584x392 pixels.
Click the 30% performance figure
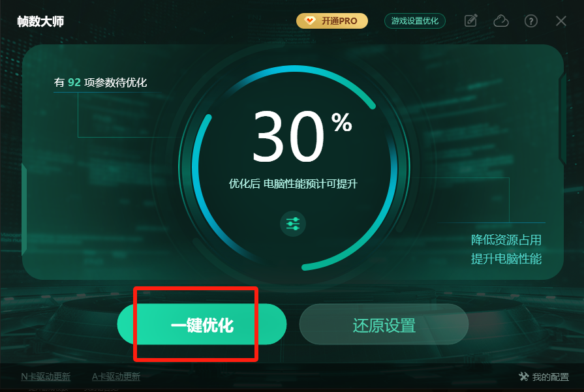click(302, 136)
